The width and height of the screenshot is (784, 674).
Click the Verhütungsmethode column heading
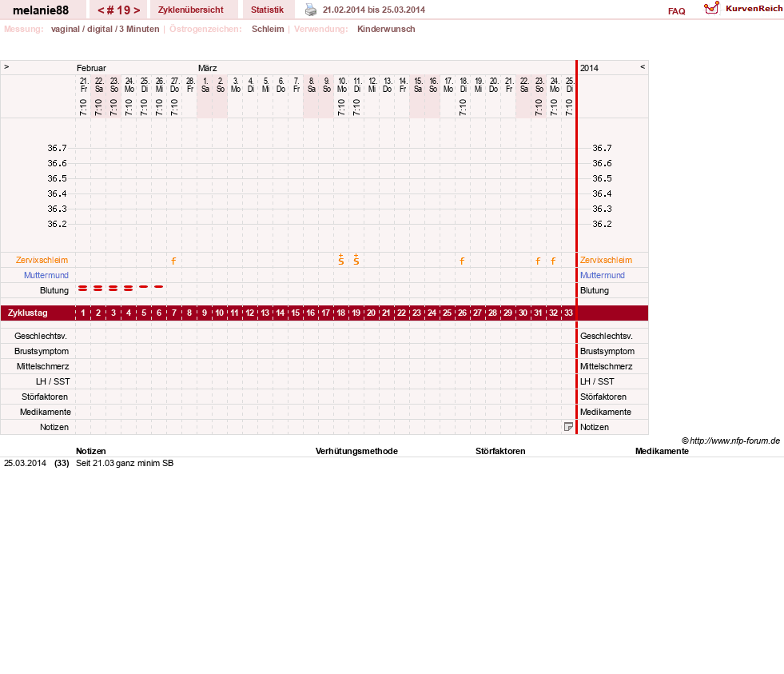356,452
